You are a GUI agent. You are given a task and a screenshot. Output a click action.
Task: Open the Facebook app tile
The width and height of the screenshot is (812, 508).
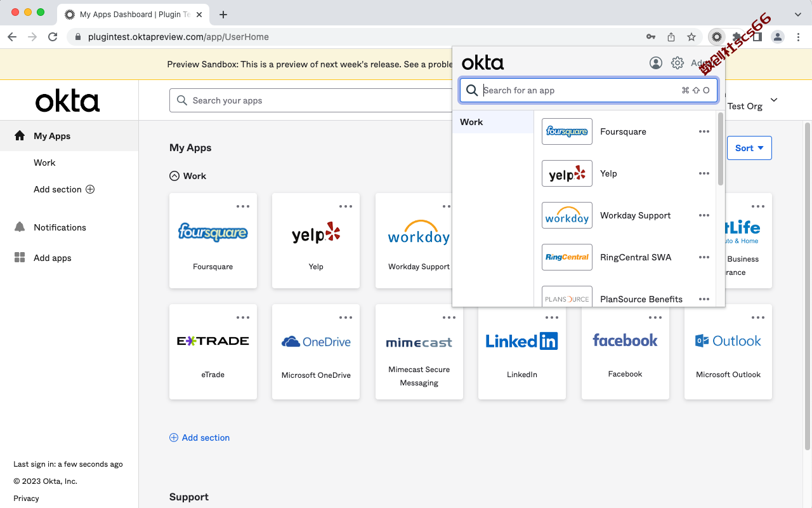(x=625, y=352)
